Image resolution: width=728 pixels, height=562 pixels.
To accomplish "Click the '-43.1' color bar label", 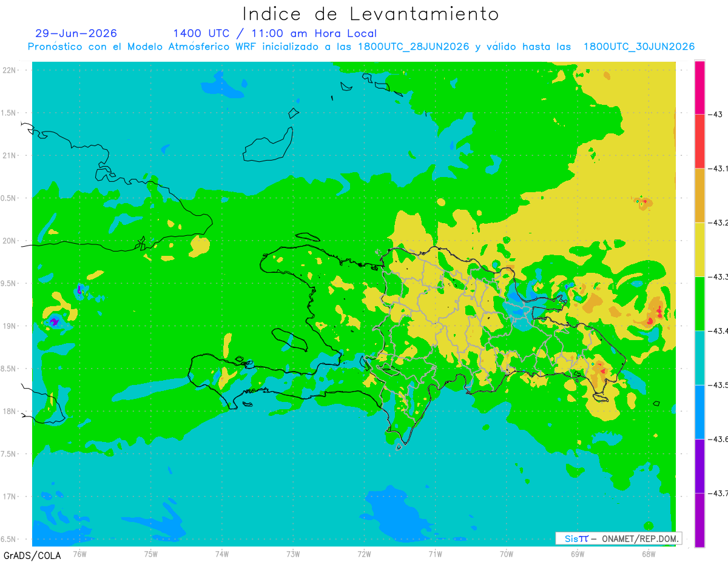I will click(718, 169).
